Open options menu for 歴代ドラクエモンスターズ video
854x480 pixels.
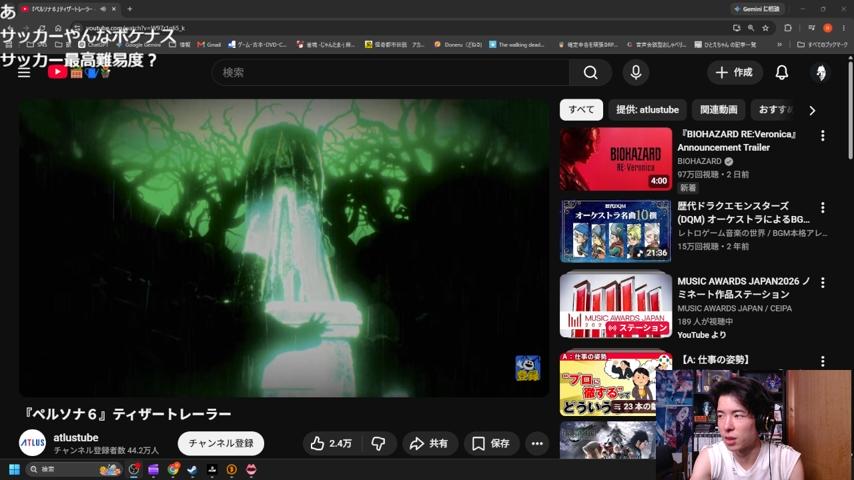[822, 208]
